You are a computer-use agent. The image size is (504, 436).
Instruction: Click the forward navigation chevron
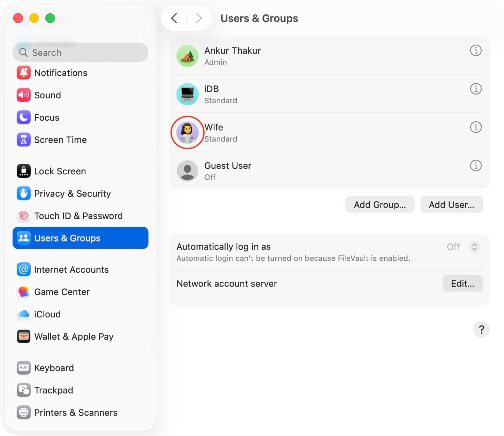coord(199,18)
